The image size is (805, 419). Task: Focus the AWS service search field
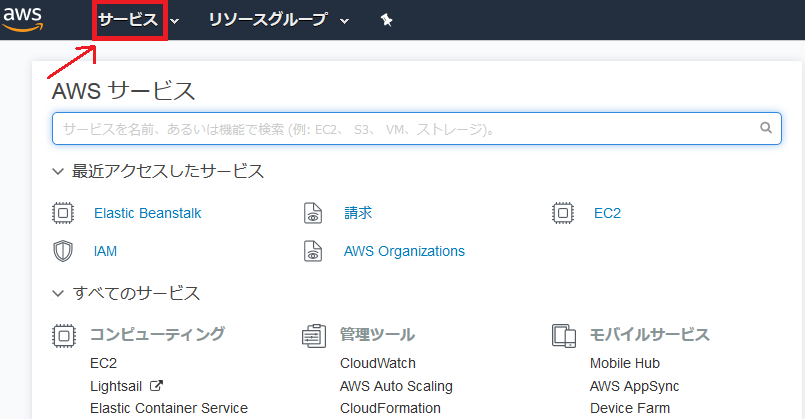click(417, 128)
